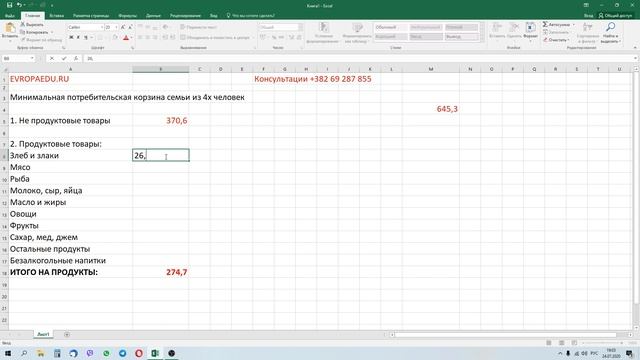Expand the cell styles gallery
The width and height of the screenshot is (640, 360).
coord(482,38)
